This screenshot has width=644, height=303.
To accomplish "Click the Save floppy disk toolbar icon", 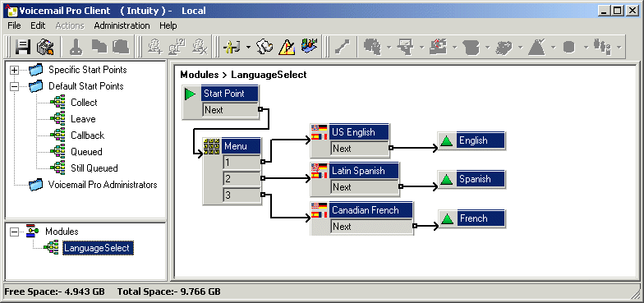I will tap(23, 48).
